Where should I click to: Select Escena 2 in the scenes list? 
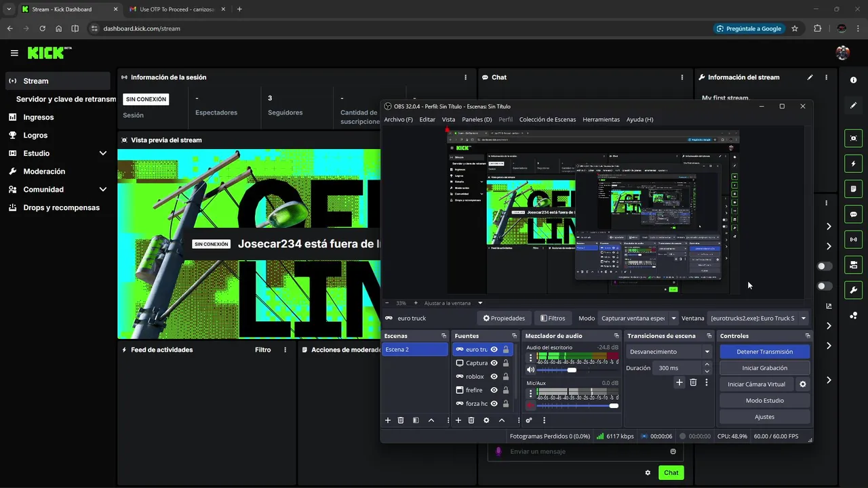point(414,350)
